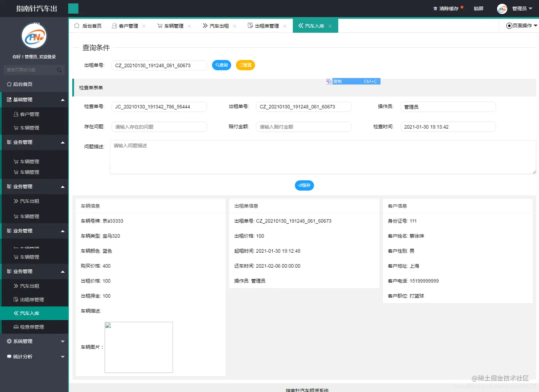Screen dimensions: 539x392
Task: Click 锁屏 to lock the screen
Action: click(x=478, y=9)
